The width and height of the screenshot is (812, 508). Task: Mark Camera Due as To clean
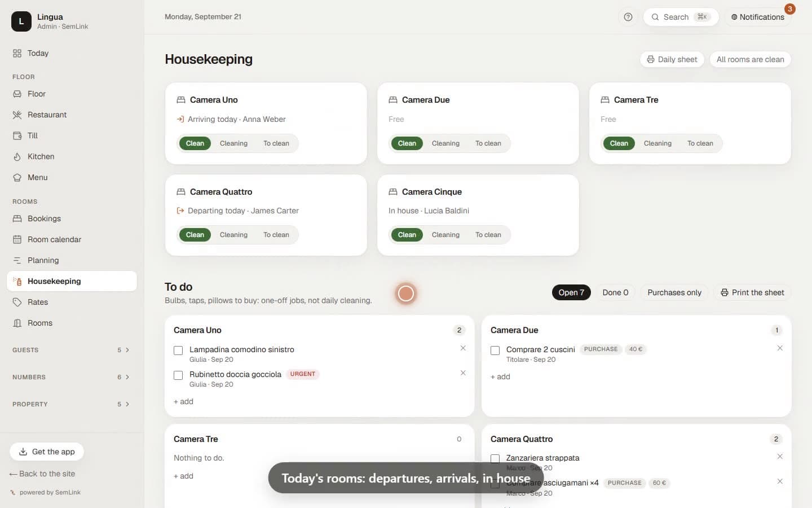(488, 143)
